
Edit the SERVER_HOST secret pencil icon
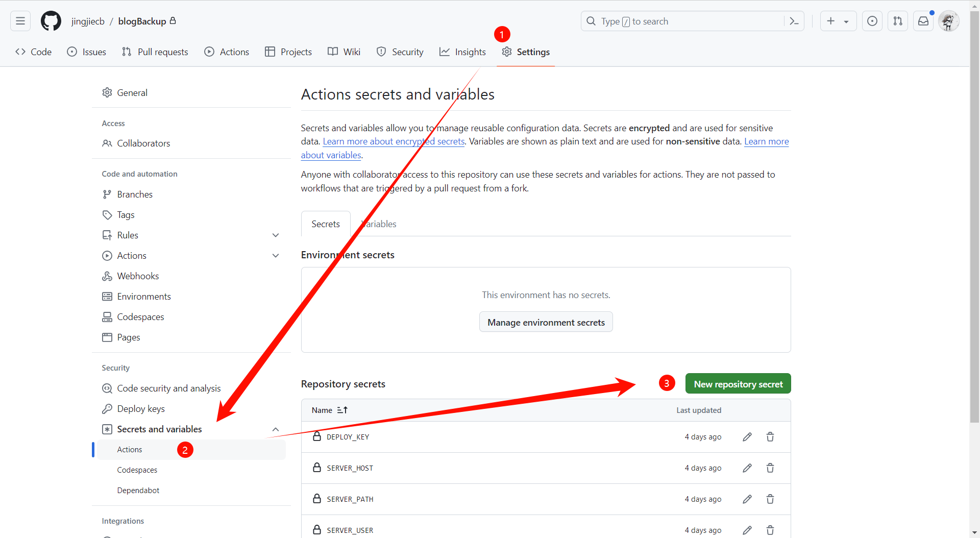(747, 468)
